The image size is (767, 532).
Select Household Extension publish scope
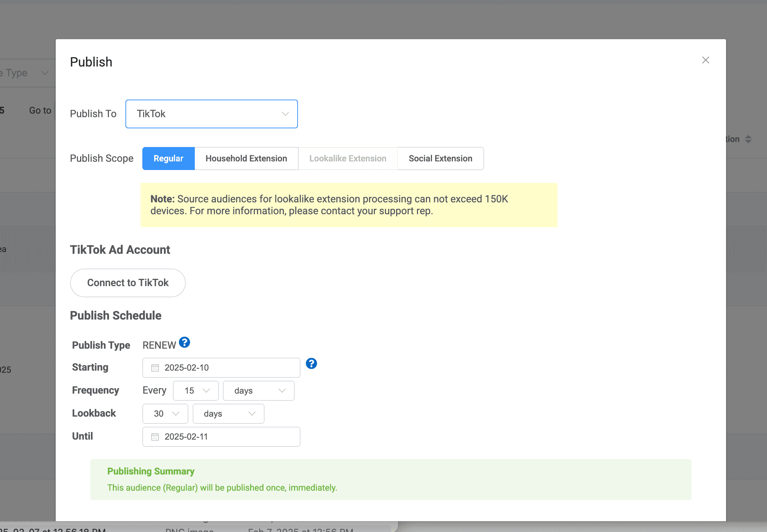pyautogui.click(x=246, y=159)
